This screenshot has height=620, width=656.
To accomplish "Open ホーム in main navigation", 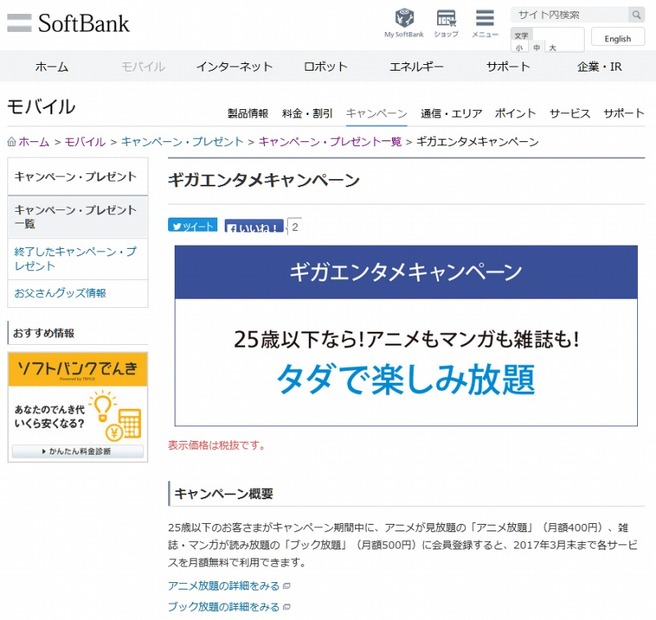I will point(52,67).
